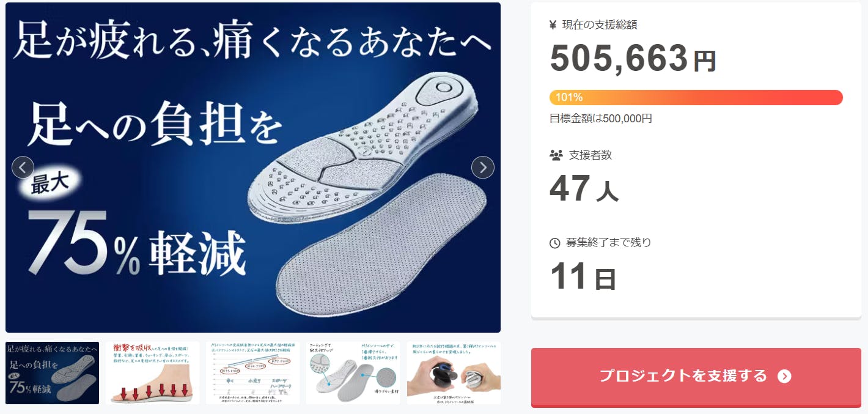Viewport: 868px width, 414px height.
Task: Choose the hands bending insole thumbnail
Action: (x=454, y=373)
